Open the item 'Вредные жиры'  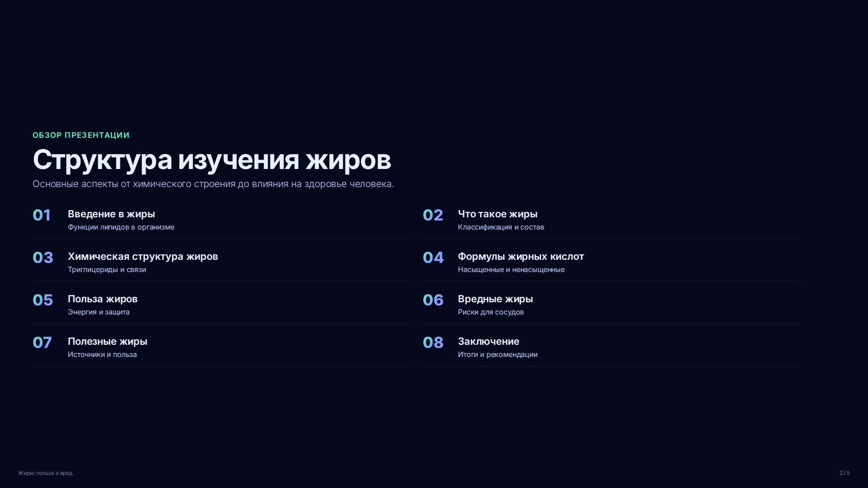(x=495, y=299)
